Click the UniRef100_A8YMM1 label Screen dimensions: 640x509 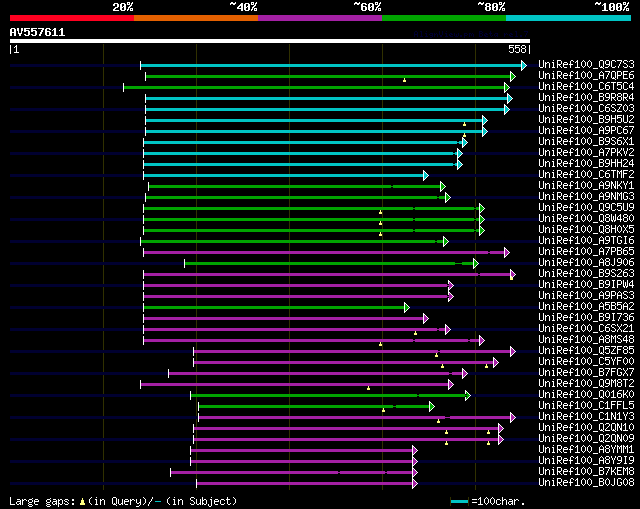[x=586, y=450]
